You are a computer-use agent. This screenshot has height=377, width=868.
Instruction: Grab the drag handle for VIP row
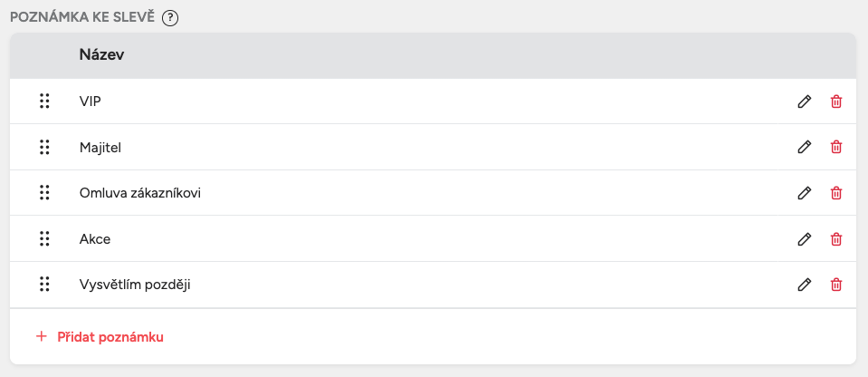point(43,101)
